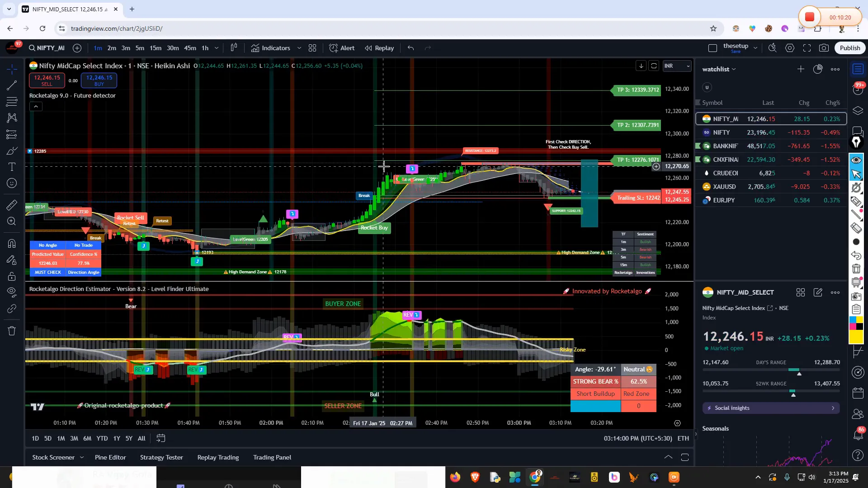Screen dimensions: 868x488
Task: Open the Social insights link
Action: point(771,408)
